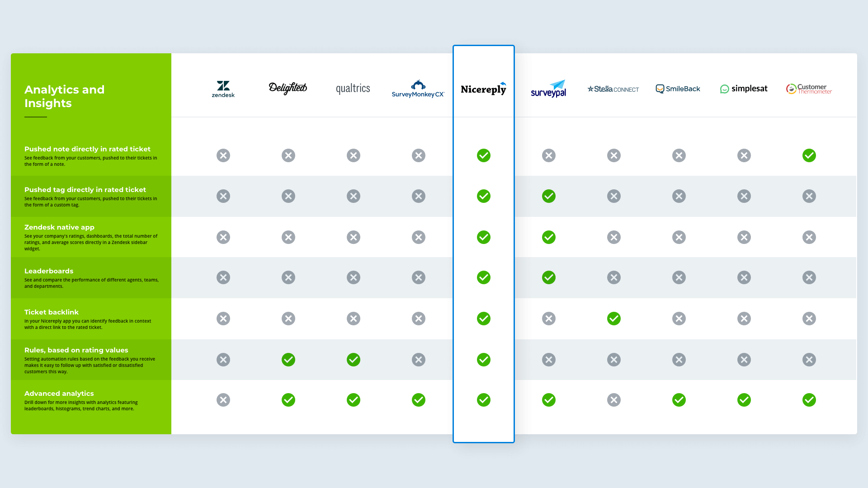Click Simplesat checkmark for Advanced analytics

point(744,400)
